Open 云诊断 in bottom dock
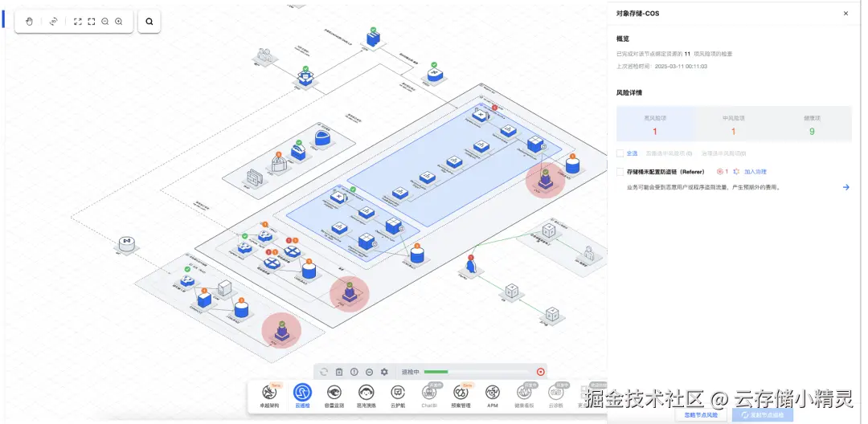The height and width of the screenshot is (424, 868). [x=556, y=396]
